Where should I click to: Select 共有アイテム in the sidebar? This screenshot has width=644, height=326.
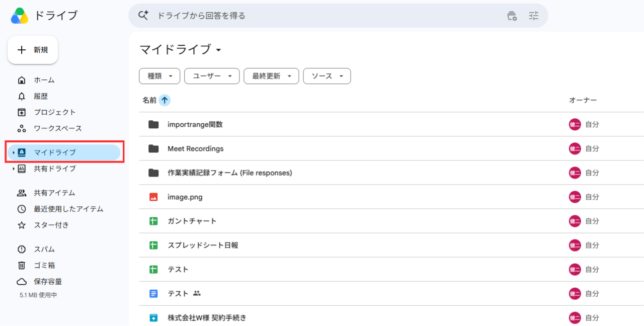click(x=54, y=193)
